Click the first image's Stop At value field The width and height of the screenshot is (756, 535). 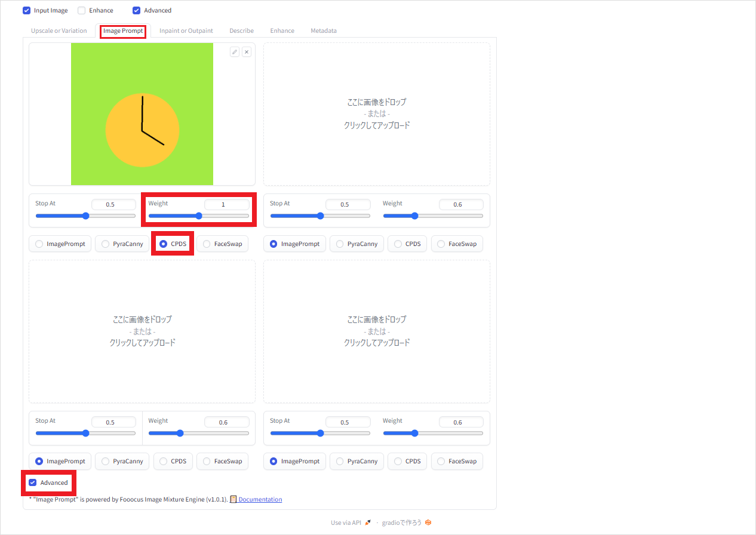click(113, 204)
